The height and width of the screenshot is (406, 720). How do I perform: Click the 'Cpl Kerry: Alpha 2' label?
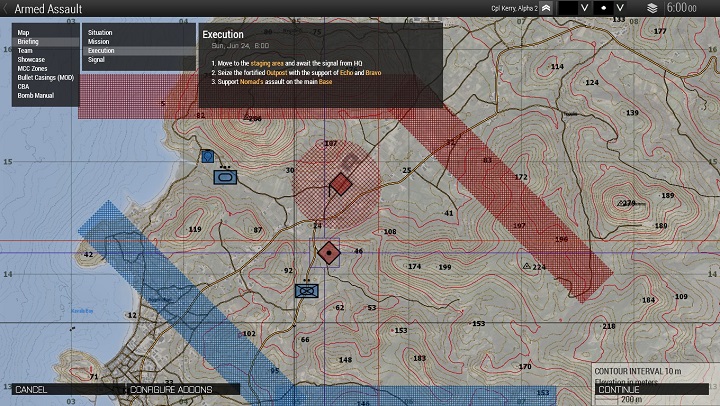pyautogui.click(x=514, y=8)
